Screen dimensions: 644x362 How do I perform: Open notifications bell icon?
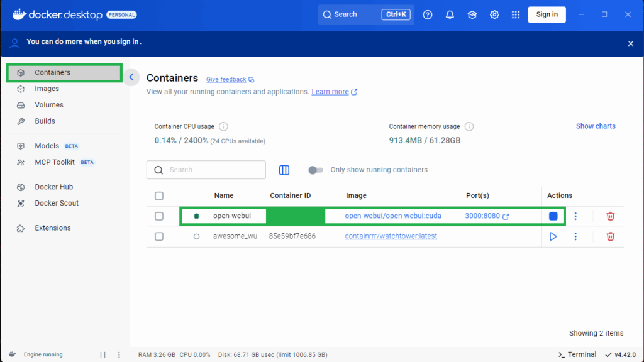pos(450,15)
